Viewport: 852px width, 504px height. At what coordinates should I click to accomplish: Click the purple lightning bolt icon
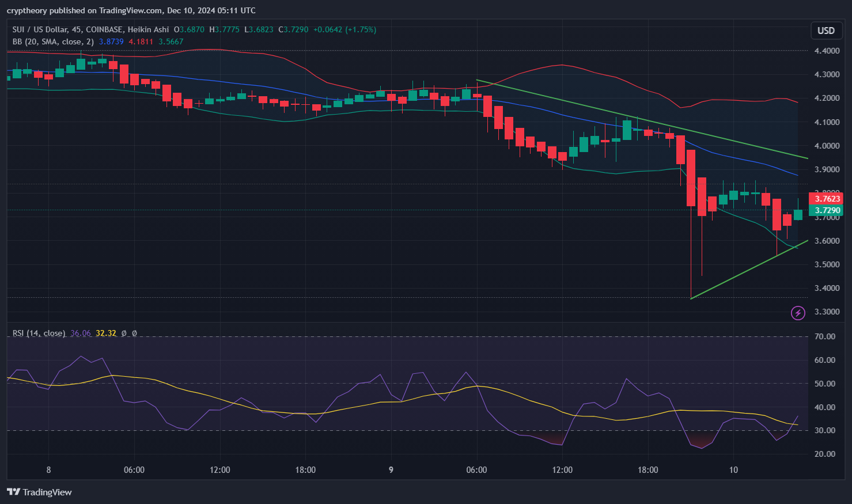click(x=798, y=313)
